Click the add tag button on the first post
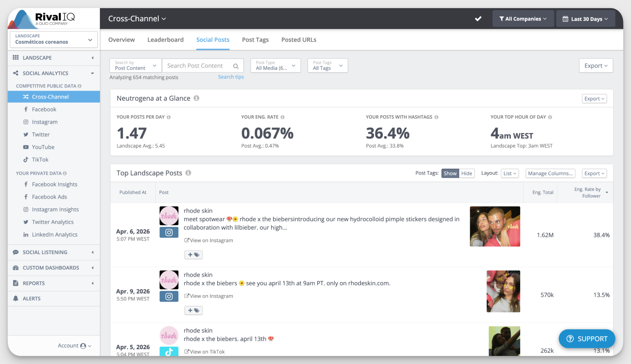 (x=193, y=254)
